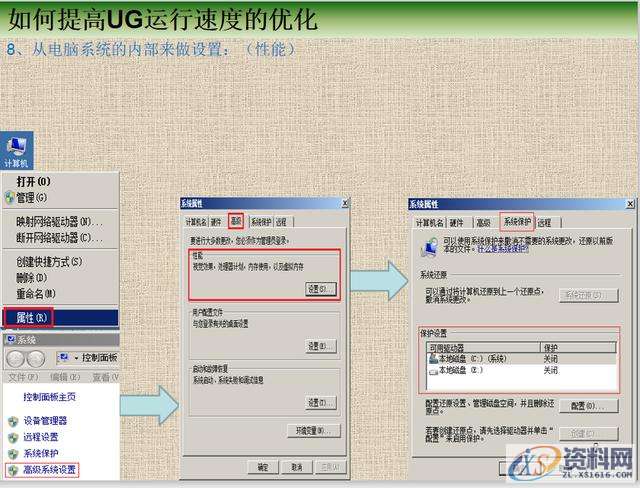Image resolution: width=640 pixels, height=488 pixels.
Task: Choose 属性(R) in the context menu
Action: (60, 317)
